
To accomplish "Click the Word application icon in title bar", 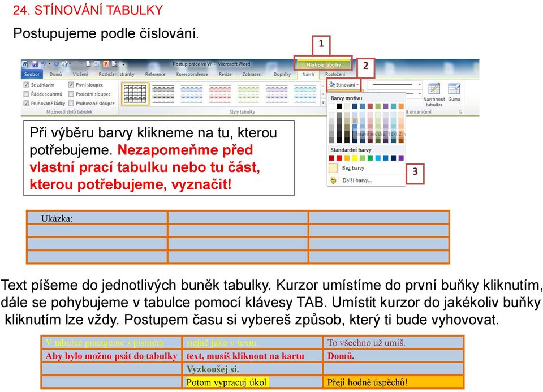I will tap(24, 64).
